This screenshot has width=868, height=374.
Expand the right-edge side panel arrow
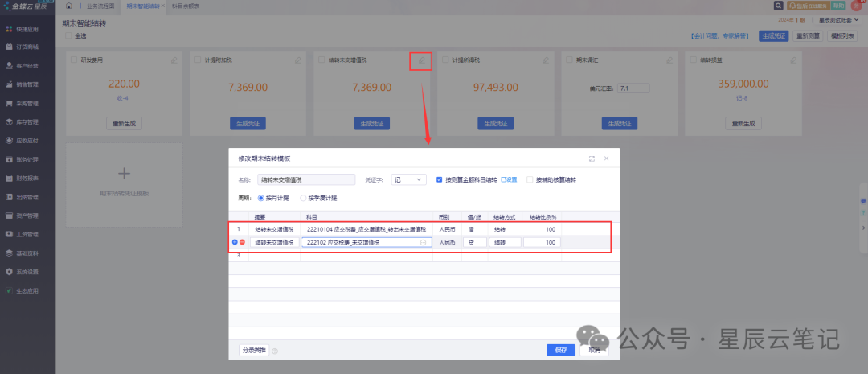pos(862,228)
